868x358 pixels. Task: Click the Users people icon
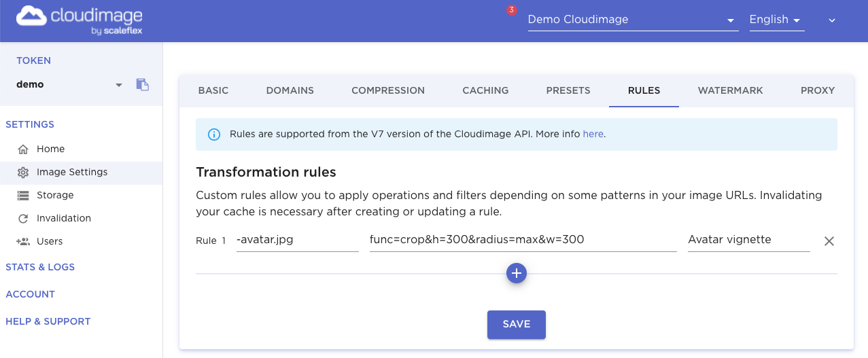[x=23, y=241]
